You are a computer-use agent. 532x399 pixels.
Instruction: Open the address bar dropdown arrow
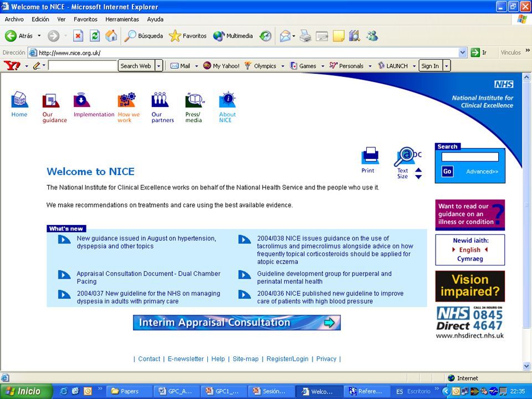[x=462, y=53]
